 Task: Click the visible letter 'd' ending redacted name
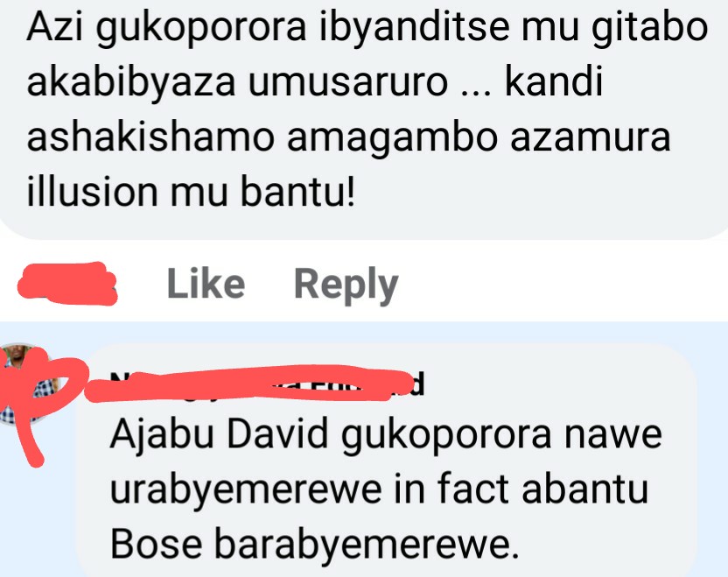coord(418,384)
